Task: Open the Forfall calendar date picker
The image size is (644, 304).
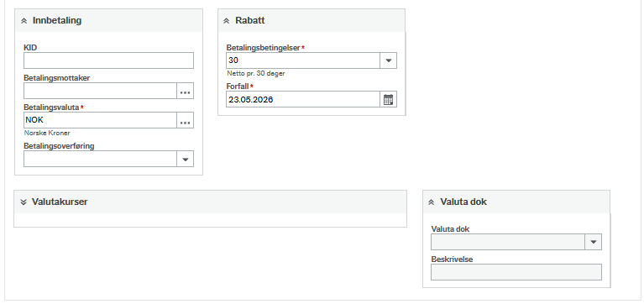Action: [x=389, y=99]
